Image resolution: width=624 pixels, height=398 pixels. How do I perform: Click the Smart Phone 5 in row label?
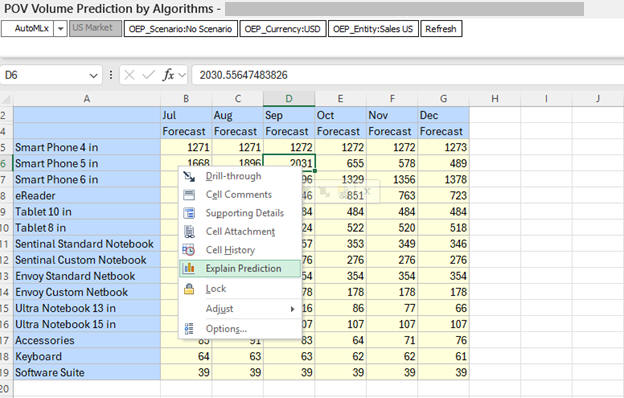pos(87,163)
